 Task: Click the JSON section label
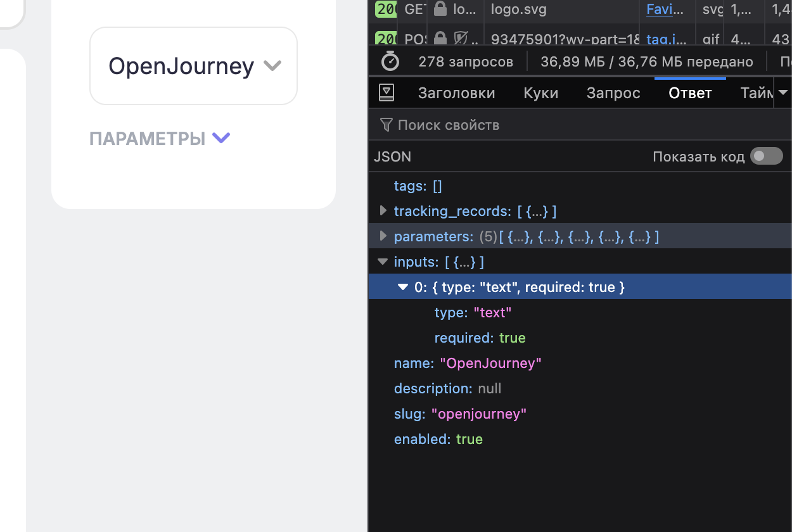click(x=392, y=156)
